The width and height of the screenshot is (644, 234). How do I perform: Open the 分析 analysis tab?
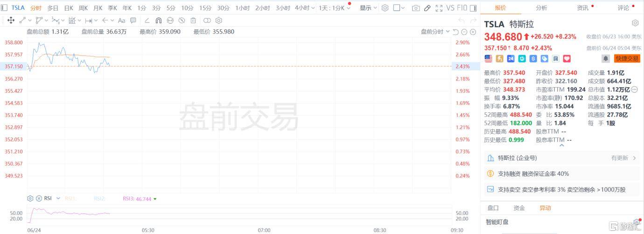[541, 8]
